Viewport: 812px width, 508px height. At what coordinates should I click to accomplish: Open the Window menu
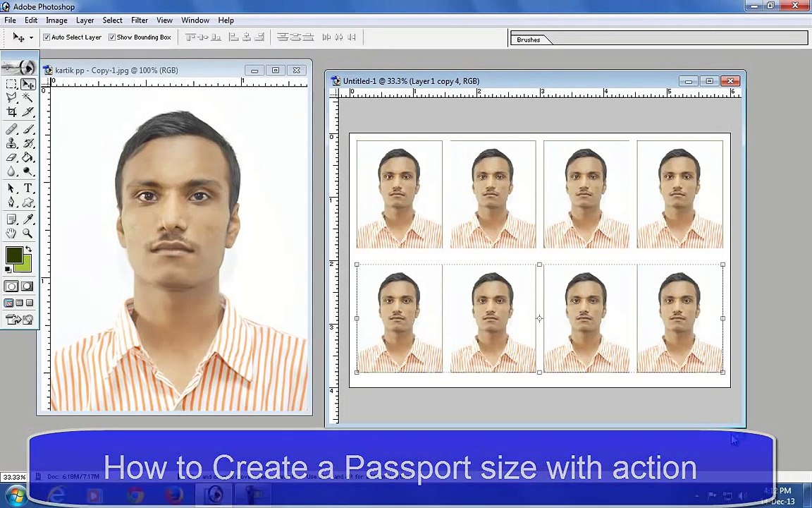(x=195, y=20)
